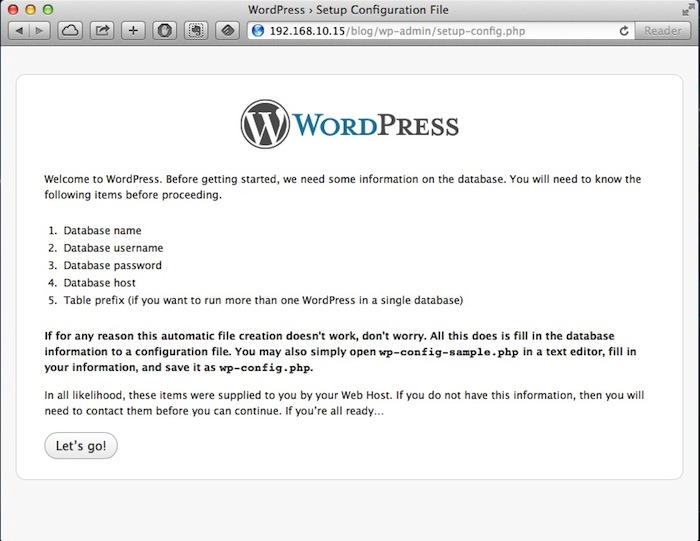Click the plus button to add bookmark
The height and width of the screenshot is (541, 700).
pos(133,31)
